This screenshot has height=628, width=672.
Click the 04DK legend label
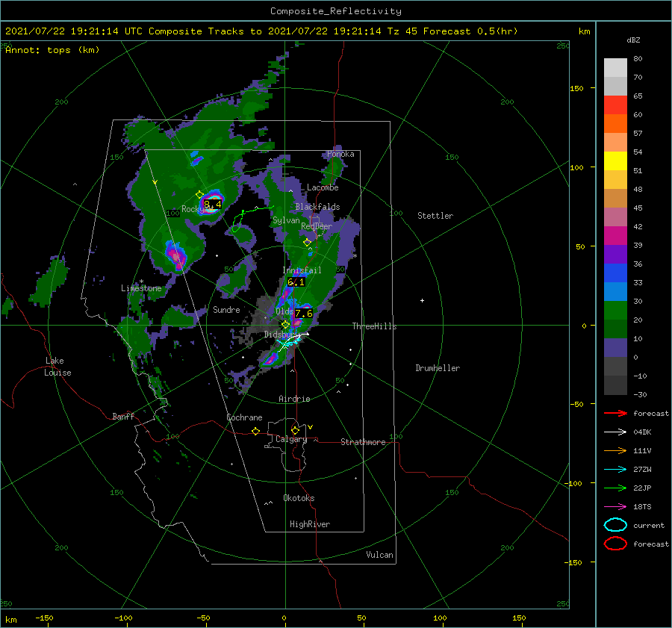coord(642,432)
